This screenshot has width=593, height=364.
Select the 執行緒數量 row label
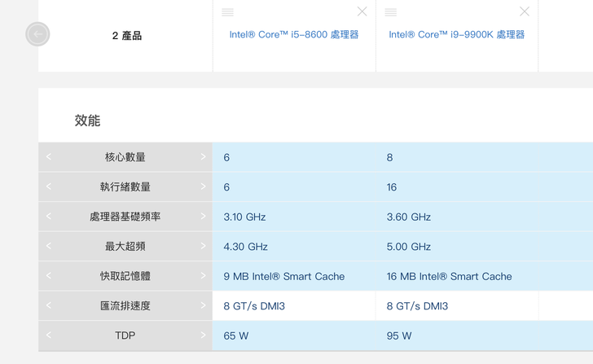pos(125,186)
